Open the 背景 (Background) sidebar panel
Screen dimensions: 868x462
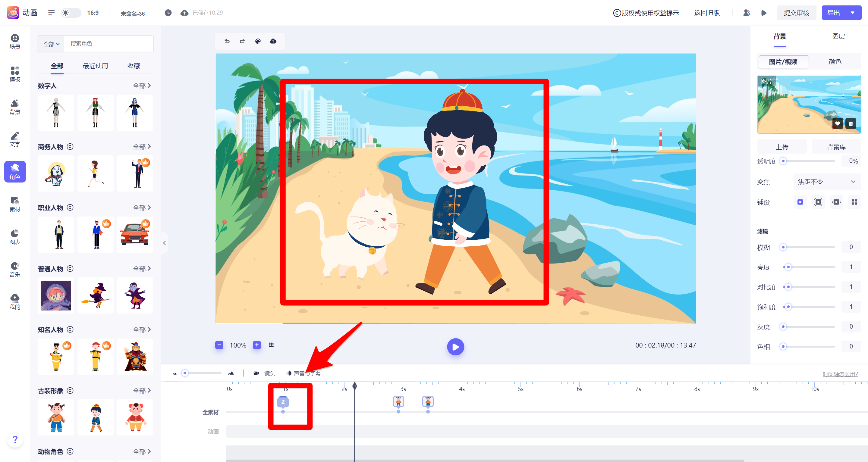point(15,107)
